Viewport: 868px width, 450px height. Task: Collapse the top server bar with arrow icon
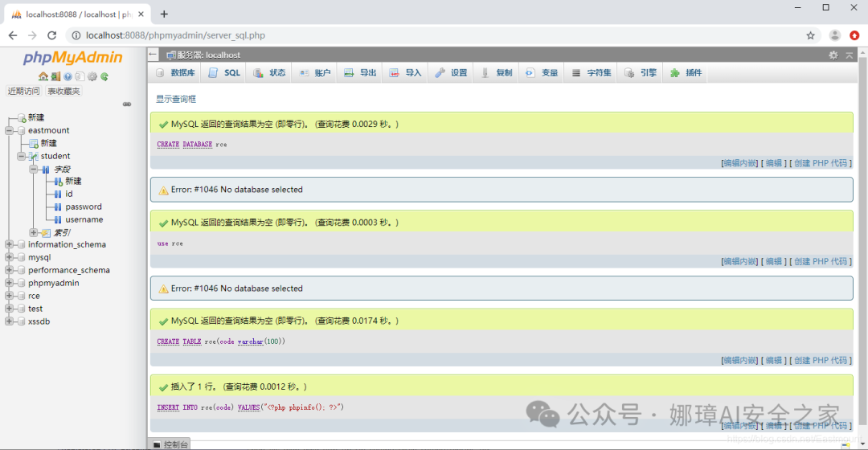(850, 55)
